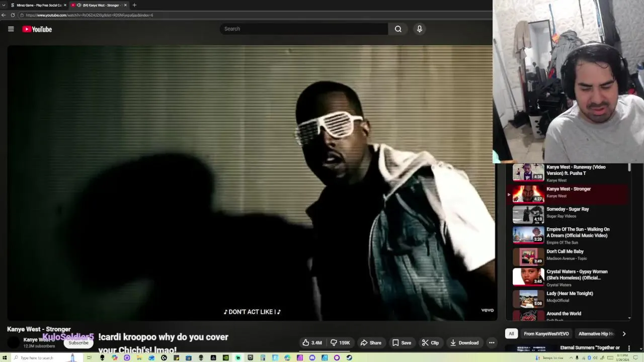
Task: Subscribe to the Kanye West channel
Action: (78, 343)
